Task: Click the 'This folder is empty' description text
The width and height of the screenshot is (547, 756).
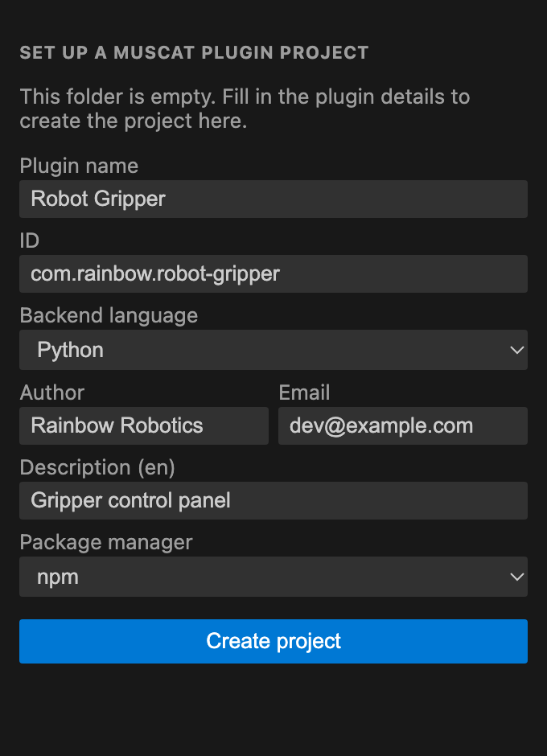Action: pyautogui.click(x=245, y=109)
